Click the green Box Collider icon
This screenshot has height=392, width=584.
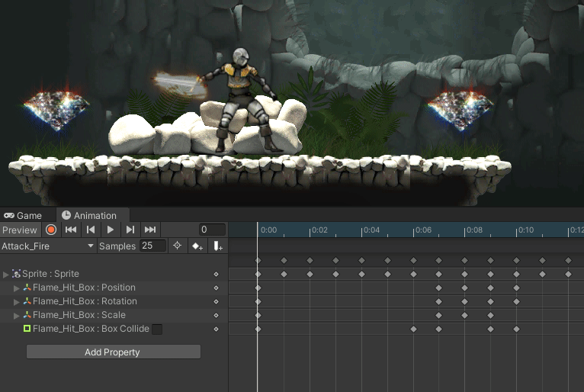pos(27,329)
